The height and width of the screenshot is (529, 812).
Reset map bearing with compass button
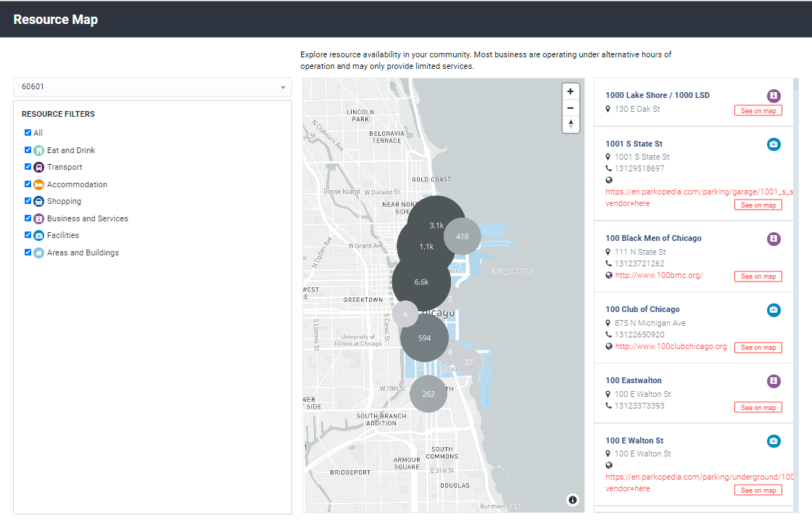[570, 124]
